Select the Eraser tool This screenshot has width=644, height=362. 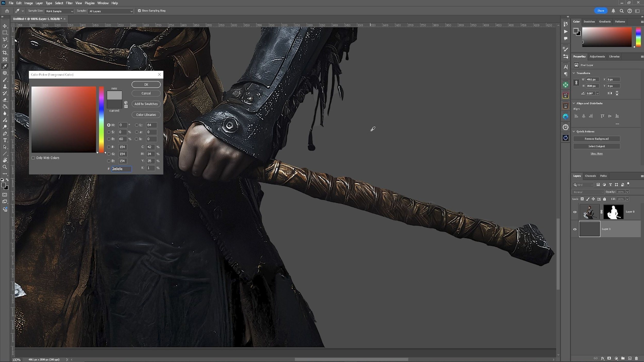[5, 100]
